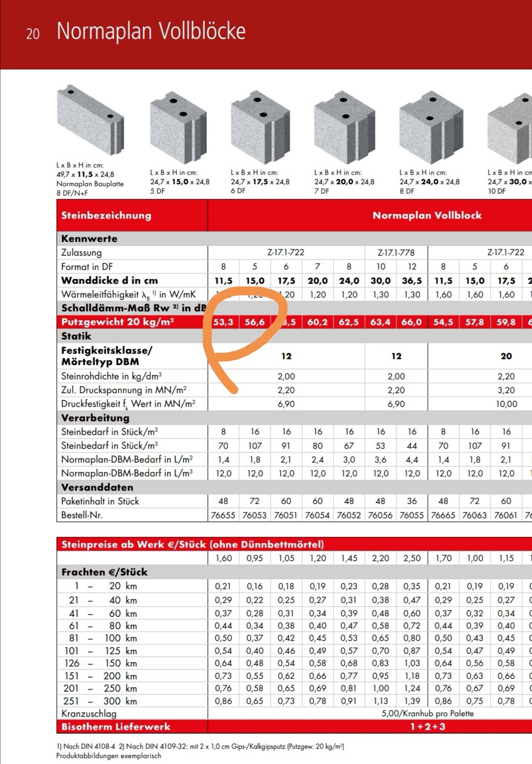Click the 53,3 value in Putzgewicht row
This screenshot has width=532, height=764.
tap(223, 322)
